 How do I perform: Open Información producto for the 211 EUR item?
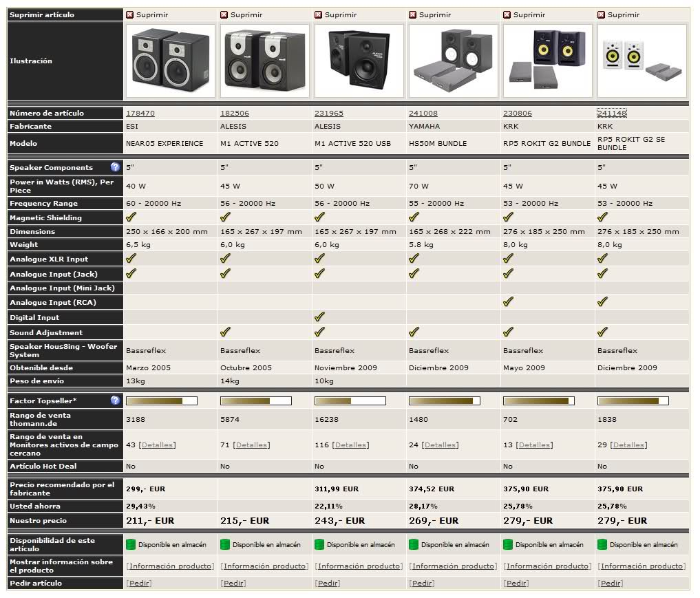coord(170,566)
